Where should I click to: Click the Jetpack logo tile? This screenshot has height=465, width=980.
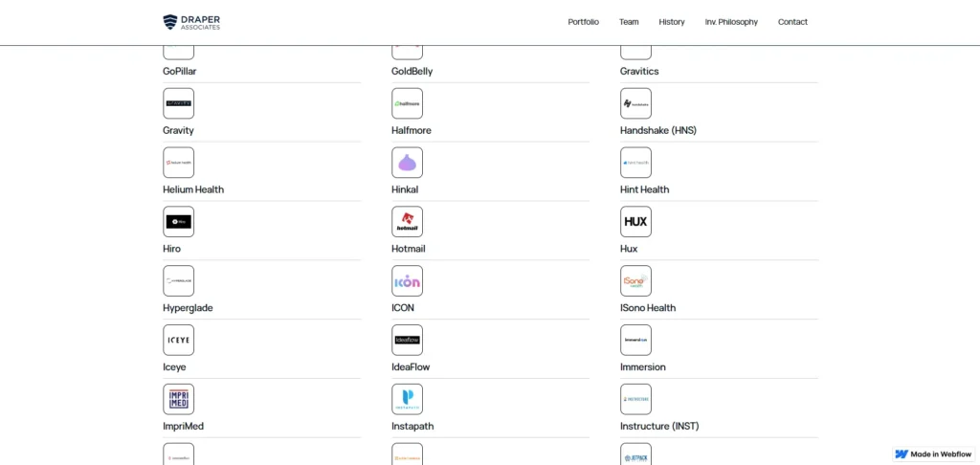(635, 454)
